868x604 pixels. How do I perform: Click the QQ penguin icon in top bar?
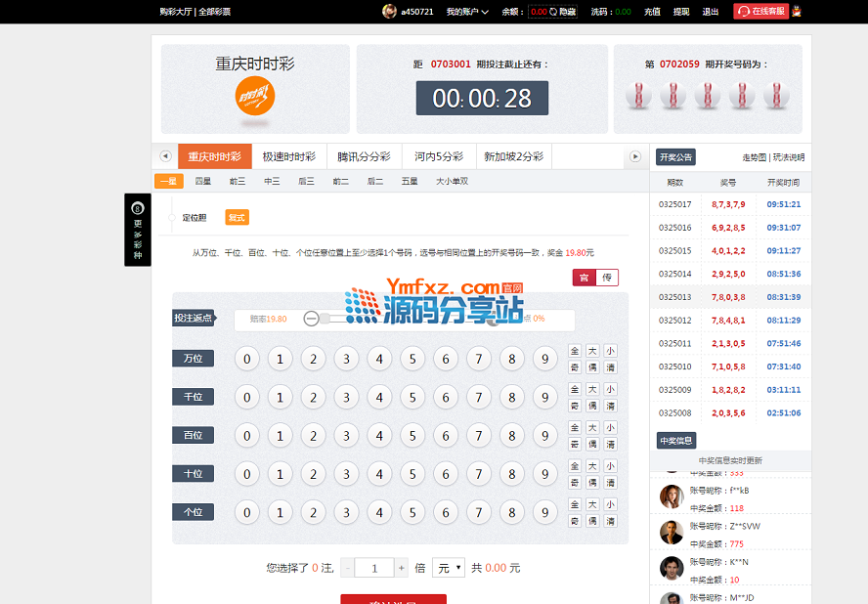[797, 12]
